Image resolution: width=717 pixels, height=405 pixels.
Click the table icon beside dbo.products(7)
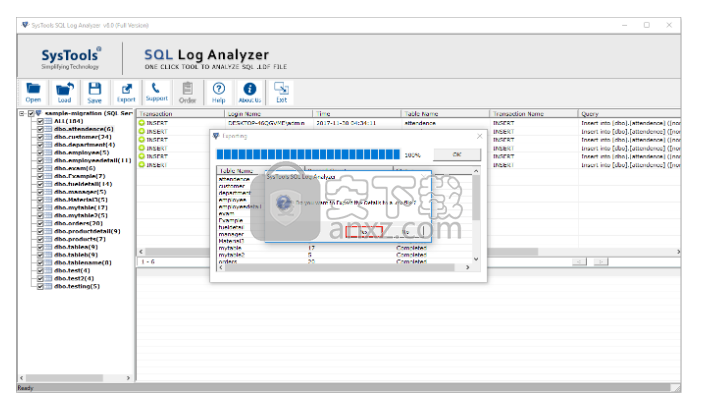coord(48,239)
